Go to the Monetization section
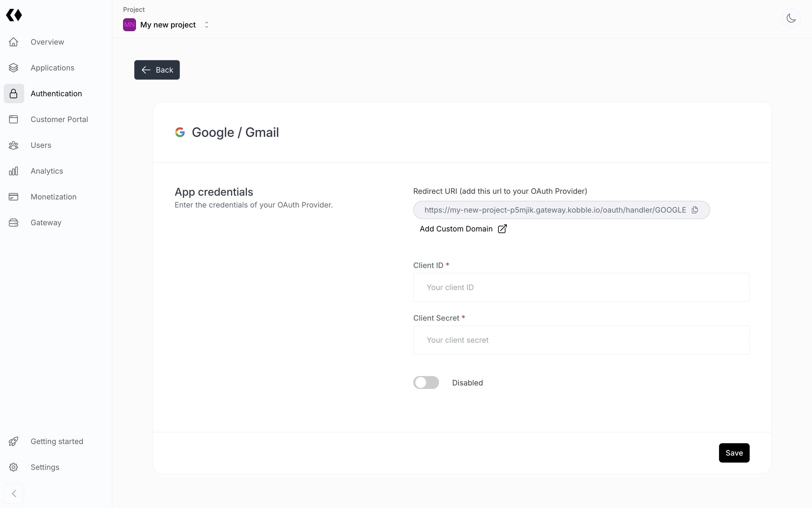The image size is (812, 508). click(x=53, y=197)
